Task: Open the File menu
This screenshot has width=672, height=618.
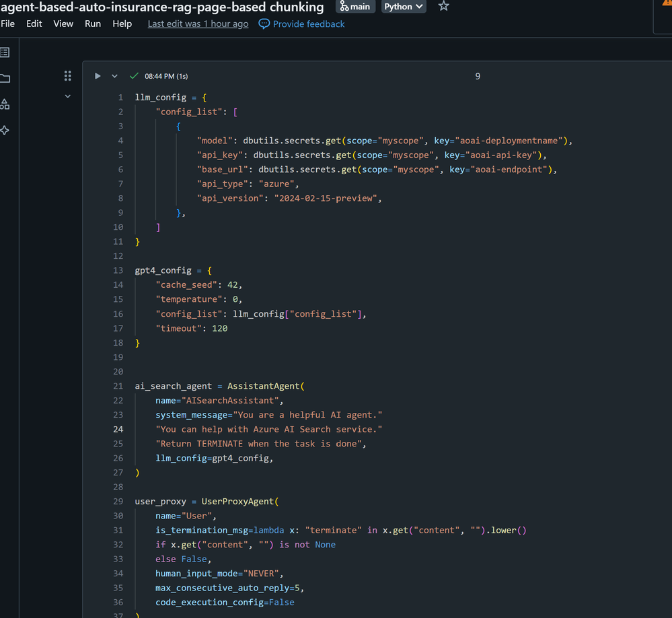Action: pyautogui.click(x=7, y=24)
